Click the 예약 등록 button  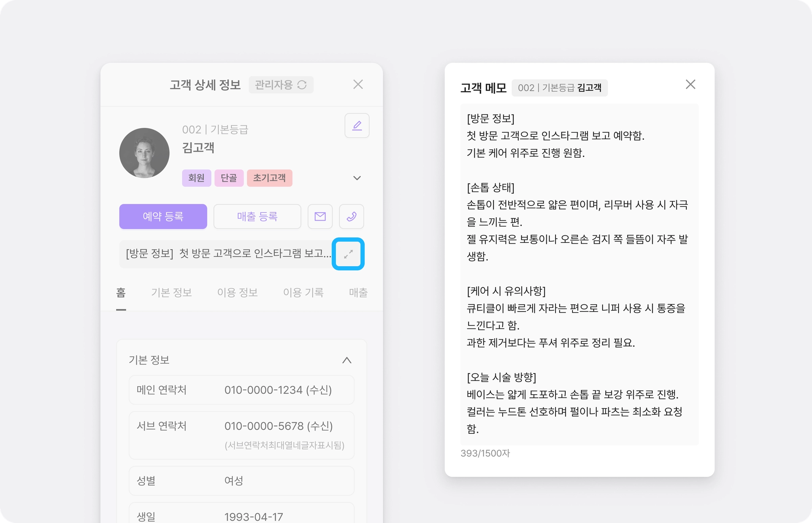click(163, 216)
